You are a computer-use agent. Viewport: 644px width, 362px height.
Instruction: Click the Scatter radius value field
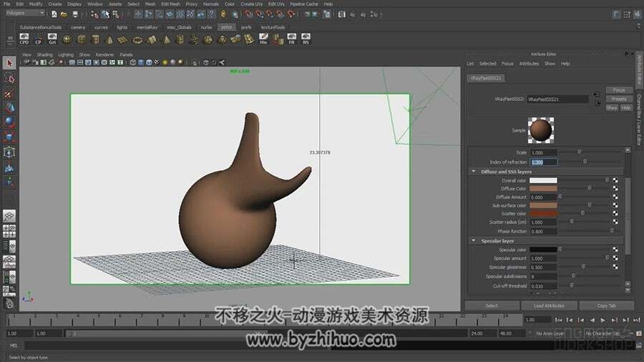click(x=543, y=222)
